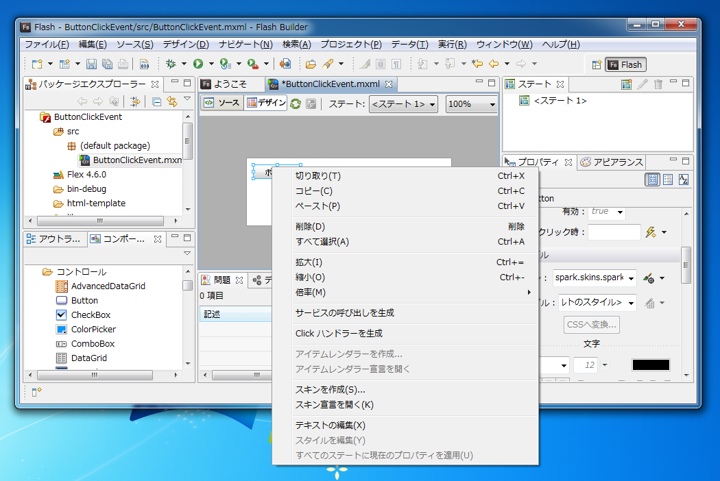Image resolution: width=720 pixels, height=481 pixels.
Task: Click the Profile toolbar icon
Action: [x=225, y=64]
